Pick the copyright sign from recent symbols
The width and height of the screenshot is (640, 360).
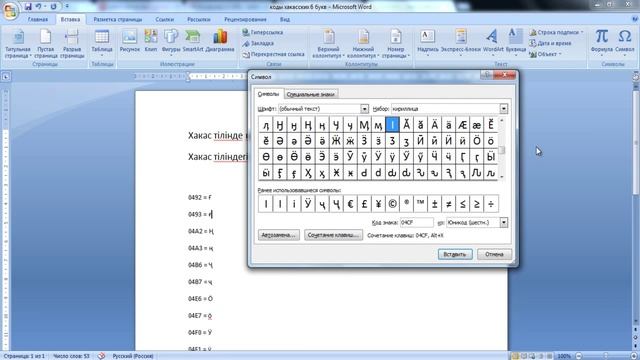(x=392, y=204)
